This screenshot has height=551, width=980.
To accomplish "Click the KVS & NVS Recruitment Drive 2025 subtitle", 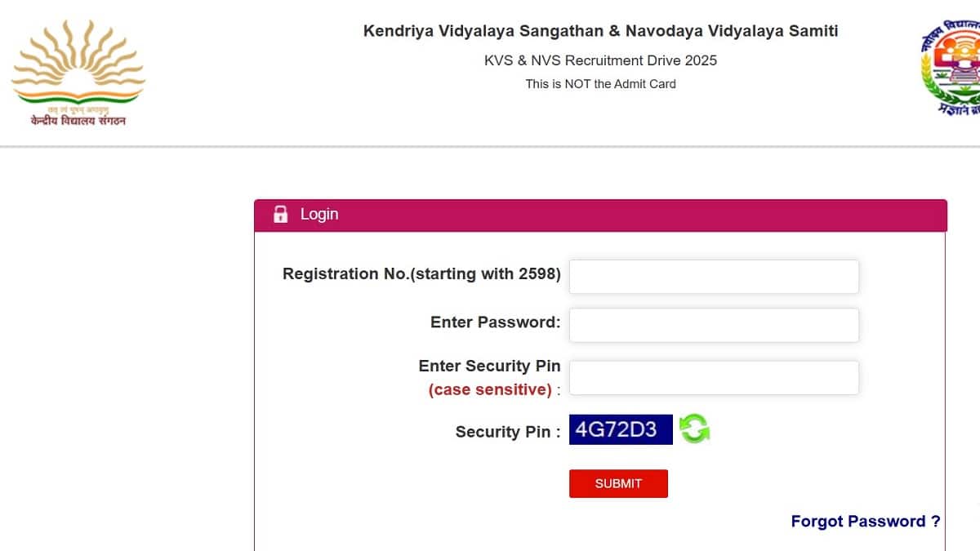I will pyautogui.click(x=600, y=60).
